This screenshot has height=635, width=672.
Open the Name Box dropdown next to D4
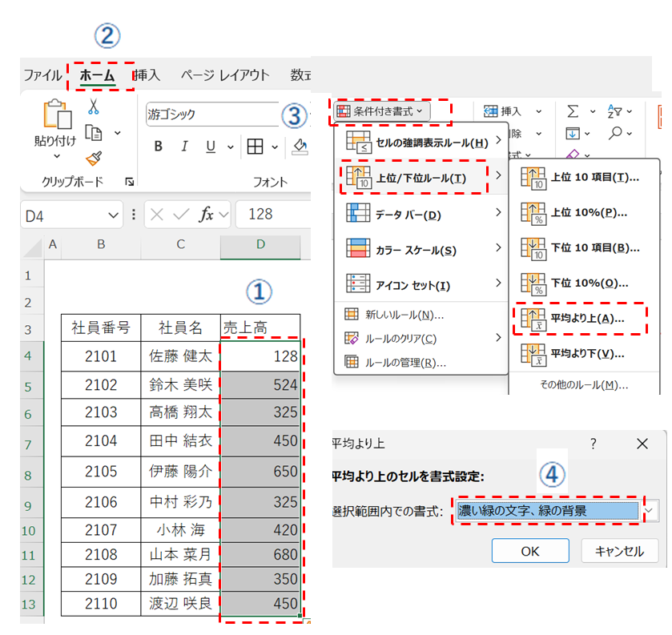click(112, 214)
